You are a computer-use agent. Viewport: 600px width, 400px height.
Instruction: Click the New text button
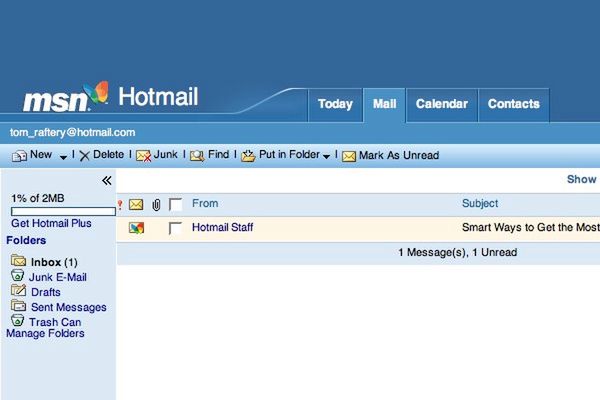(x=41, y=154)
